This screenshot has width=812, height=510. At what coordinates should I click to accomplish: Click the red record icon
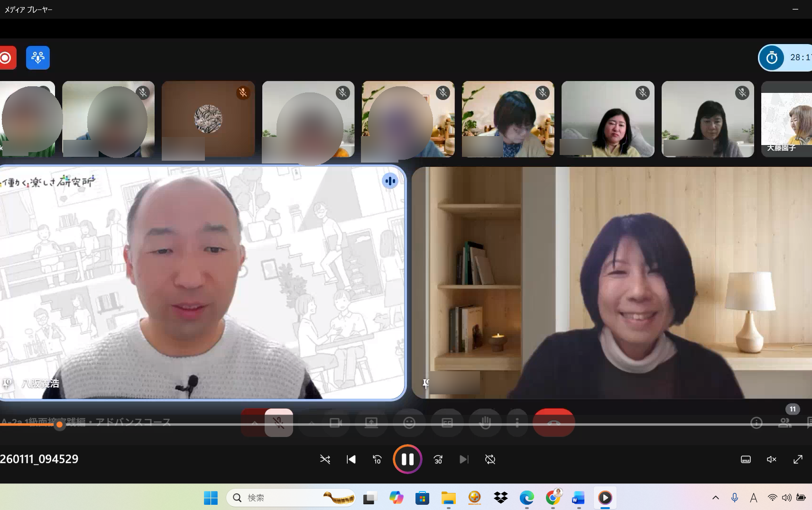(x=7, y=58)
